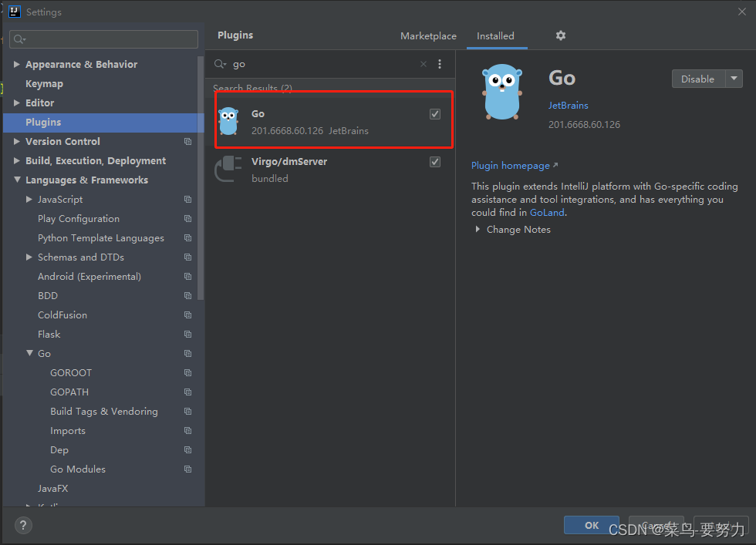Click the large Go gopher logo in details

click(x=502, y=92)
